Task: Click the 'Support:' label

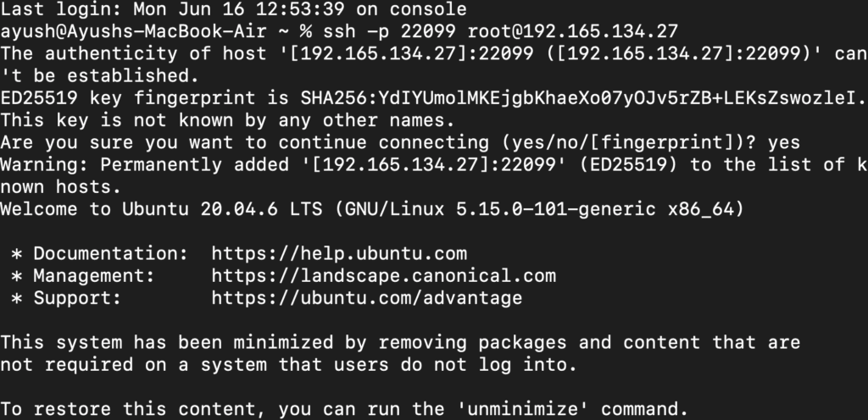Action: pyautogui.click(x=78, y=297)
